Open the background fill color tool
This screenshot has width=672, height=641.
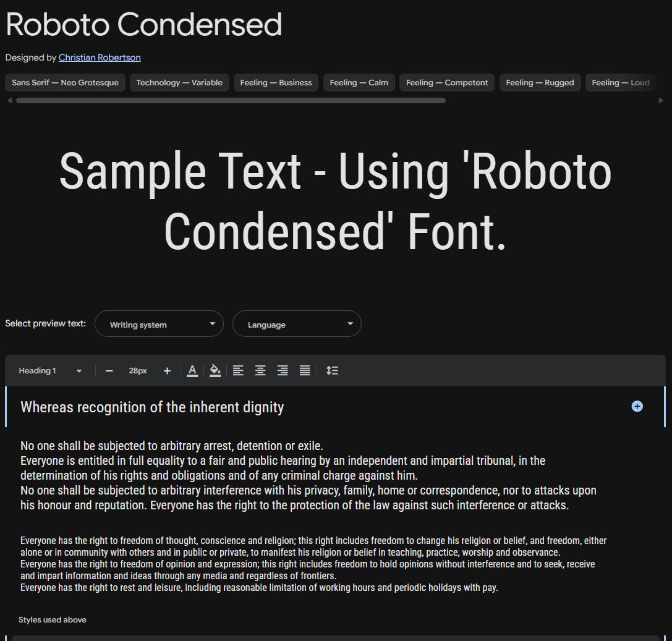pos(215,371)
